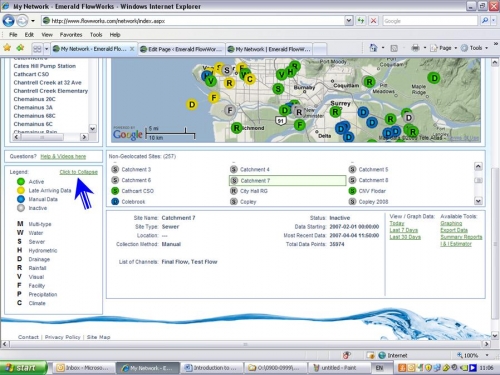
Task: Go back with the browser Back arrow
Action: [8, 21]
